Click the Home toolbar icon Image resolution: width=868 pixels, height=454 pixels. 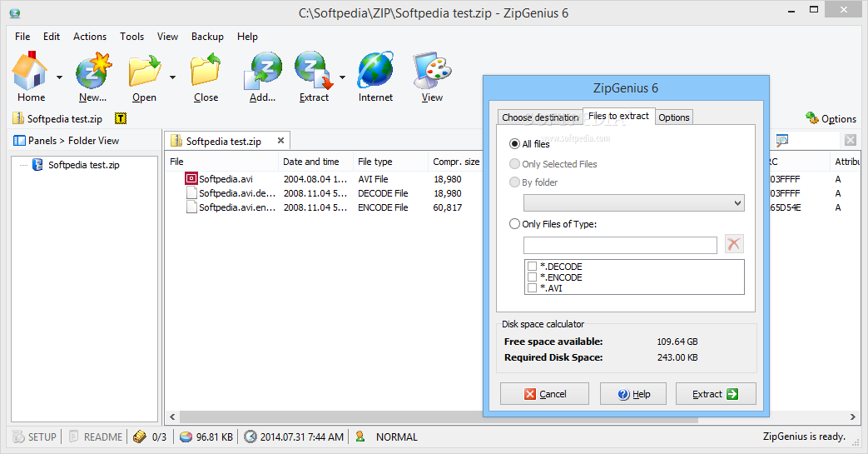(30, 71)
